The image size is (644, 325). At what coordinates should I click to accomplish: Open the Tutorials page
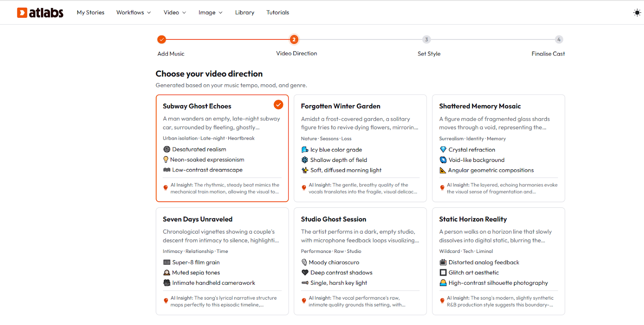(278, 12)
